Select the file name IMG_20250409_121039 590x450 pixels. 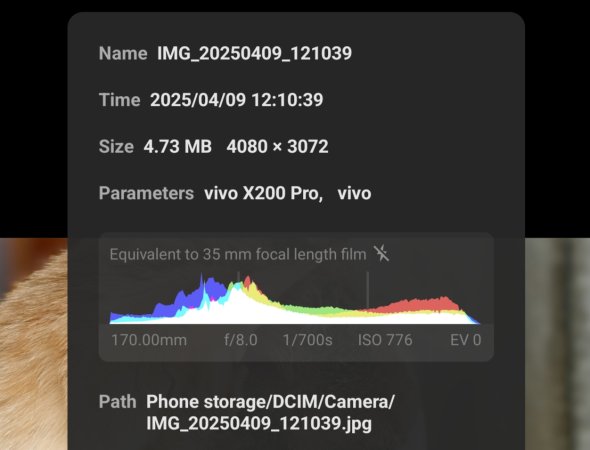[x=254, y=53]
